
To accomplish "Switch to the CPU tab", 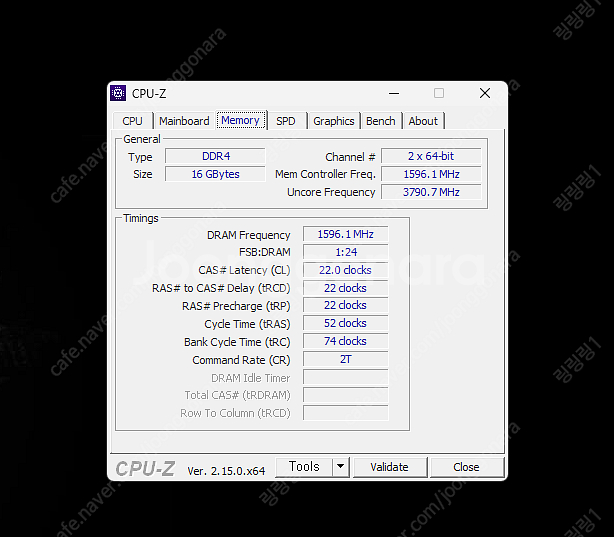I will (132, 121).
